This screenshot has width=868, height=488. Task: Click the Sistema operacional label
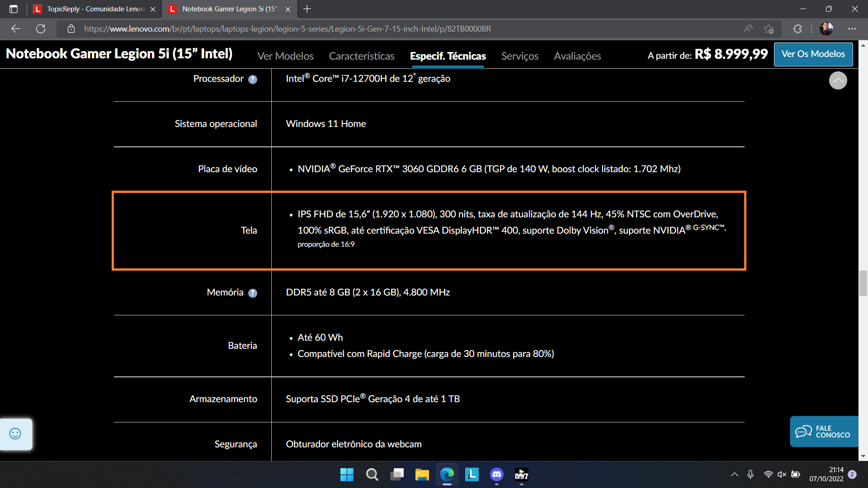point(216,124)
